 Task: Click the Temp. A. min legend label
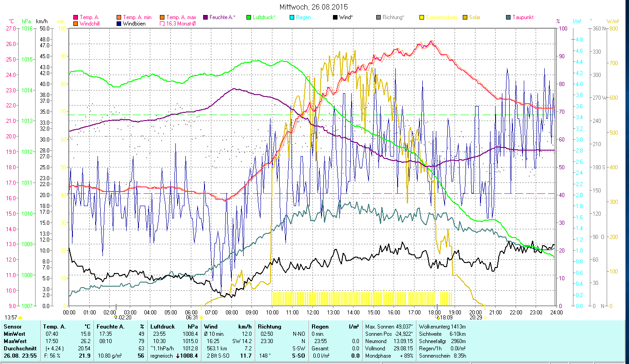[138, 17]
